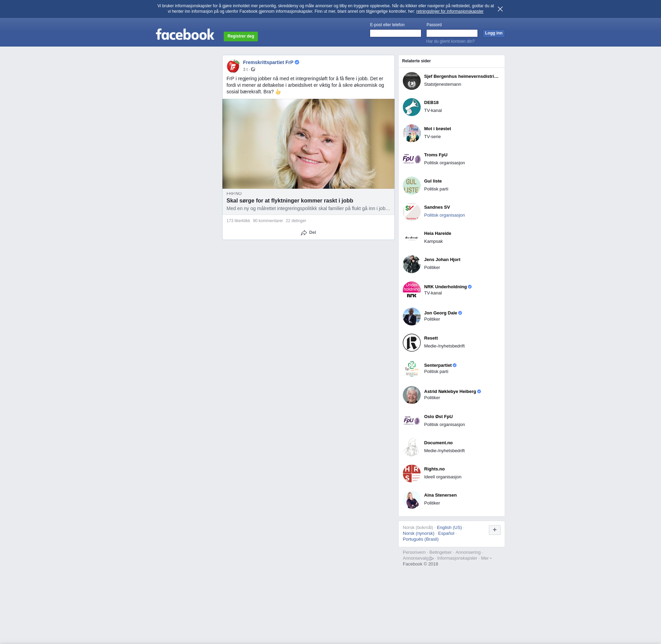661x644 pixels.
Task: Switch language to English (US)
Action: point(449,528)
